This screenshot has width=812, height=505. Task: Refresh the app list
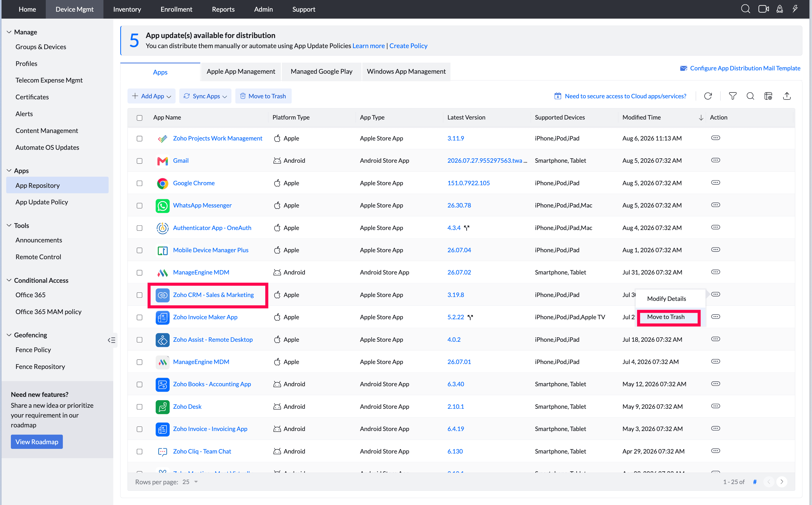[x=708, y=96]
